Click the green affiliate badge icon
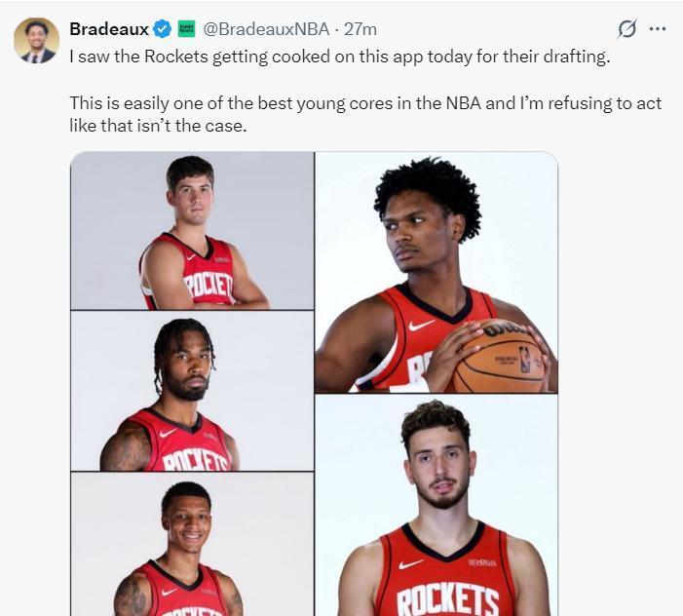The height and width of the screenshot is (616, 683). coord(186,29)
